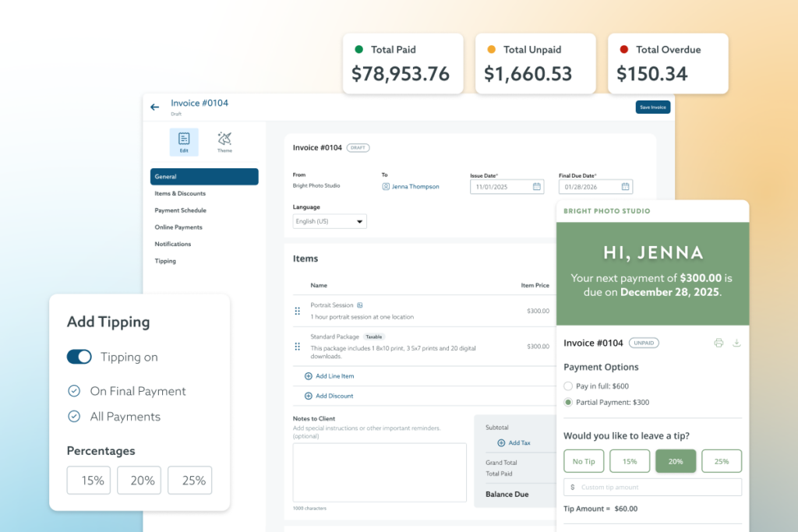The image size is (798, 532).
Task: Select the Pay in full: $600 radio option
Action: (568, 386)
